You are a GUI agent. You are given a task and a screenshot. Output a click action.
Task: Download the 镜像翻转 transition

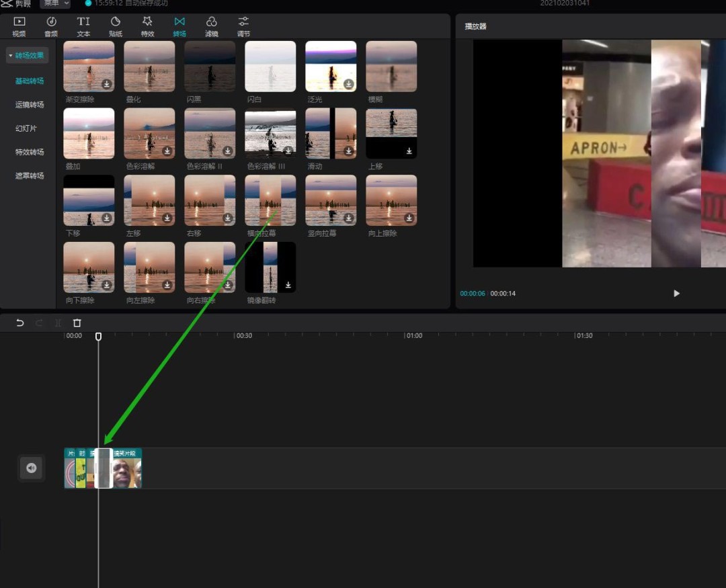[x=288, y=285]
